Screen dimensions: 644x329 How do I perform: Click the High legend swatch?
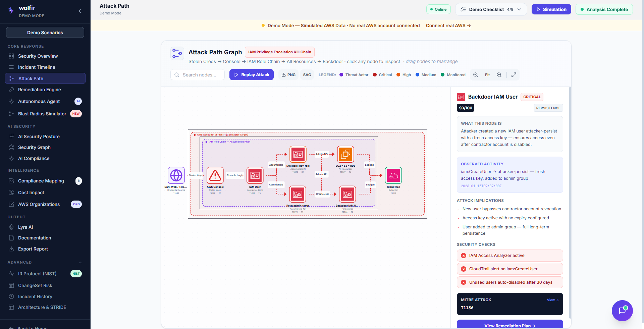pos(398,75)
